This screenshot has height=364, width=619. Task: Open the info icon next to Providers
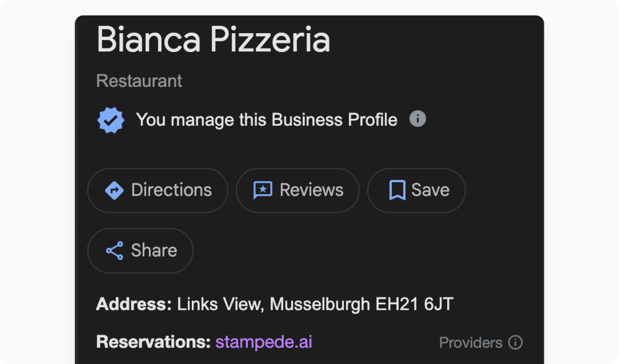[x=515, y=342]
